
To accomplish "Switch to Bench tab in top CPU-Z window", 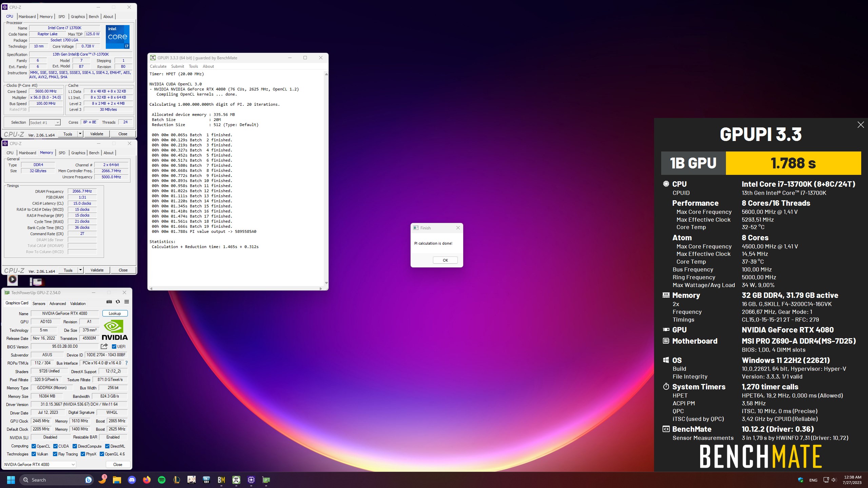I will 94,17.
